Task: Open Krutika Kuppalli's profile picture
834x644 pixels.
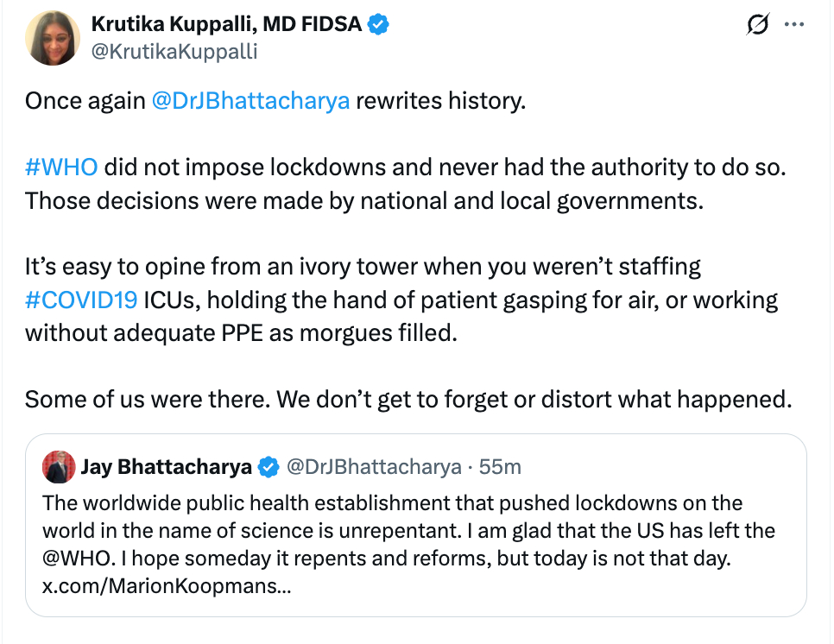Action: 53,39
